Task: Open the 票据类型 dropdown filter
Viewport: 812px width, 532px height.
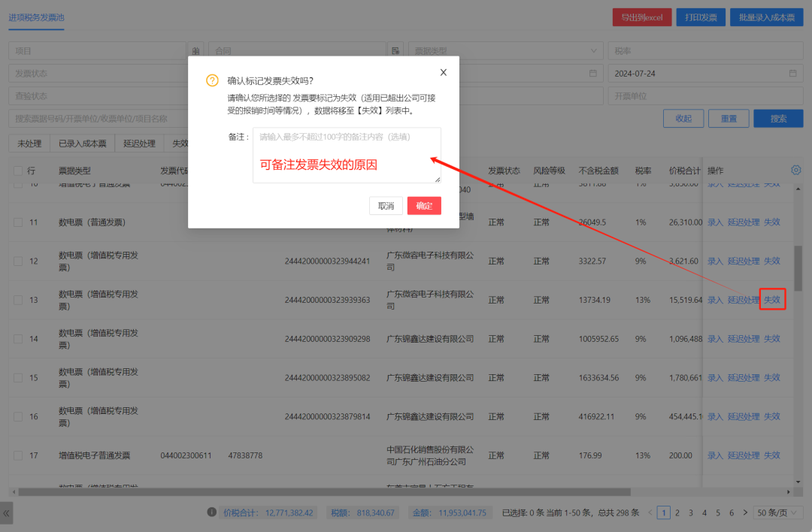Action: coord(505,51)
